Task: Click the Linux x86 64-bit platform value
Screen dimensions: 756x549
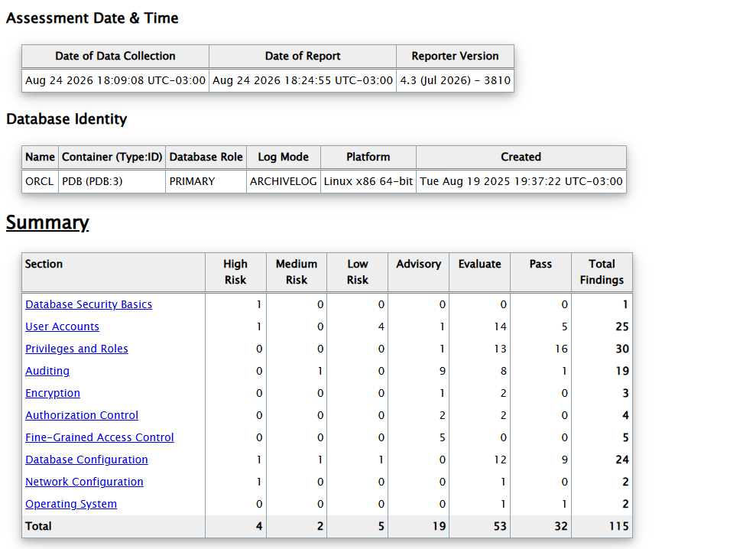Action: (368, 181)
